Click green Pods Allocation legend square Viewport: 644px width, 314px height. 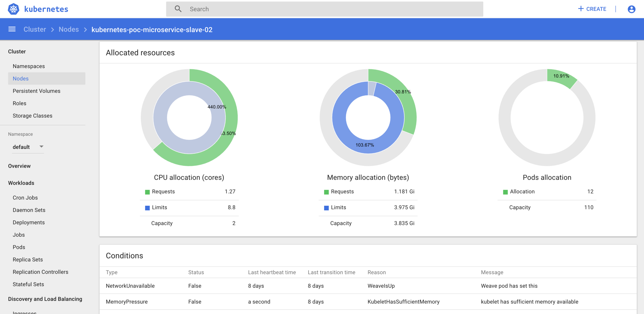(x=505, y=192)
